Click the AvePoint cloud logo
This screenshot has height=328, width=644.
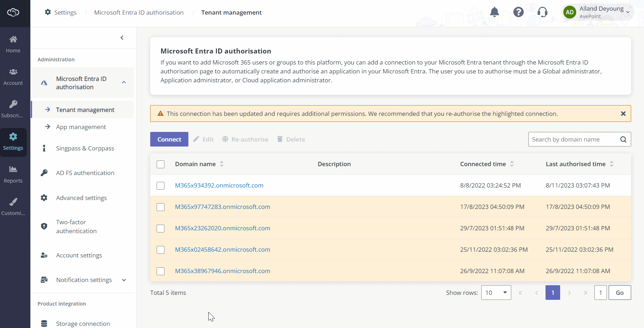(13, 13)
